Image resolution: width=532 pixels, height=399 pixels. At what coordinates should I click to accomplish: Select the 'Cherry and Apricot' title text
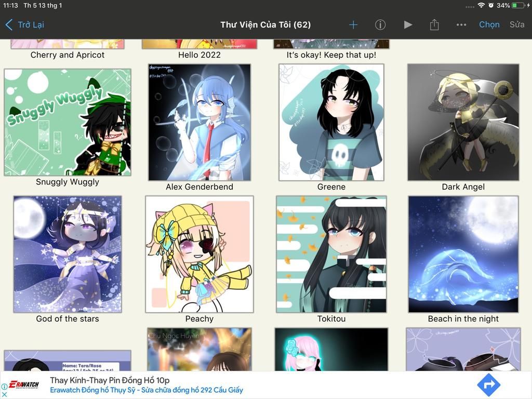[x=68, y=55]
